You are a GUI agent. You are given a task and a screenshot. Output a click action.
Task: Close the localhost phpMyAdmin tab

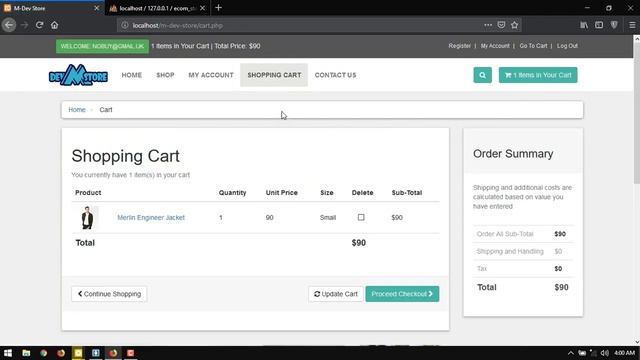tap(202, 8)
